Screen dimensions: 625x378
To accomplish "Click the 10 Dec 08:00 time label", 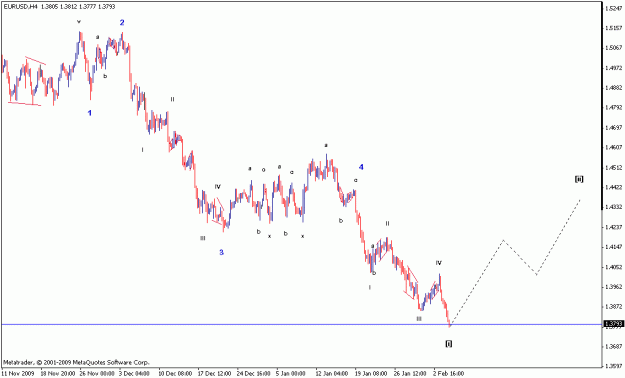I will click(174, 374).
